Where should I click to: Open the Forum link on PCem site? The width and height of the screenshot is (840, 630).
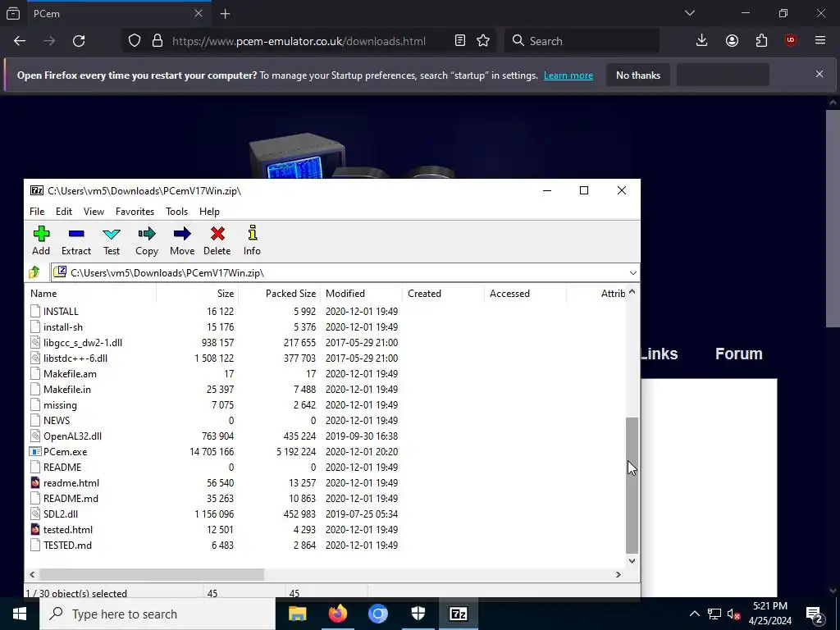pos(739,354)
